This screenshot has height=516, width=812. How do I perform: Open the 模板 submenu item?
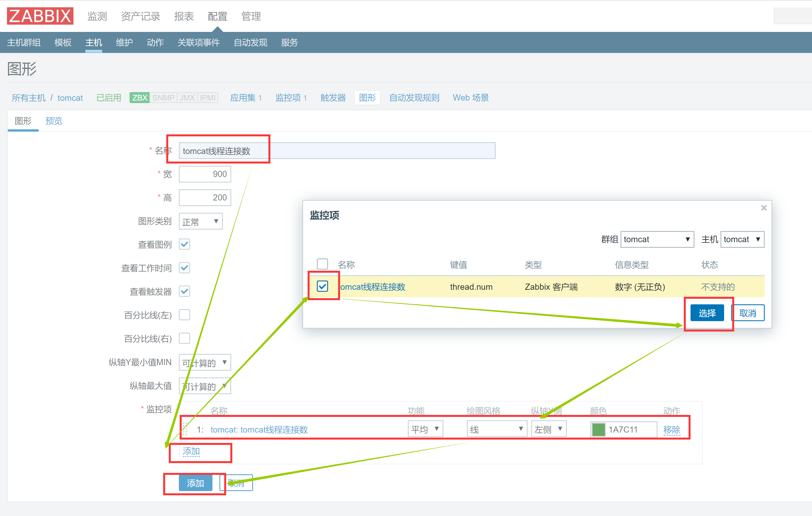(x=63, y=43)
